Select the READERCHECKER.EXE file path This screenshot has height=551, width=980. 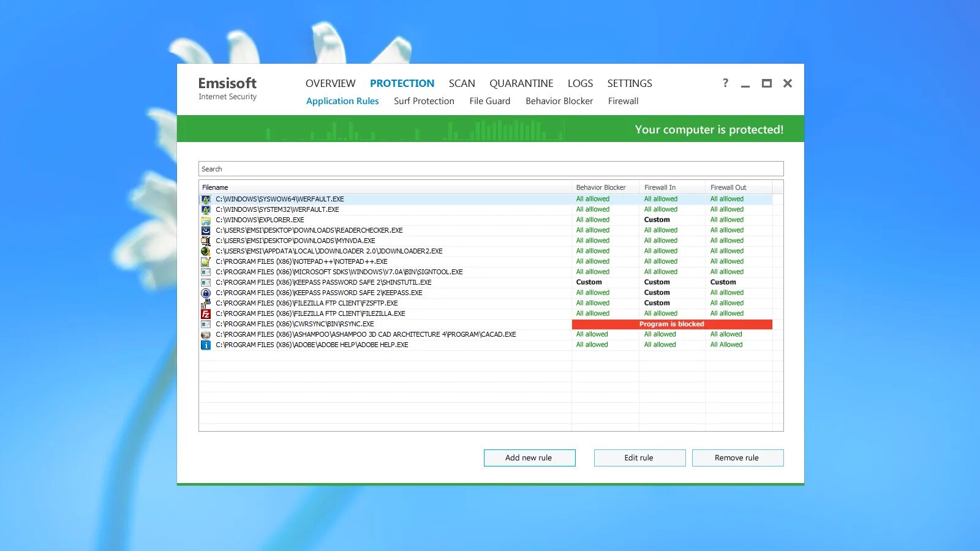coord(309,230)
